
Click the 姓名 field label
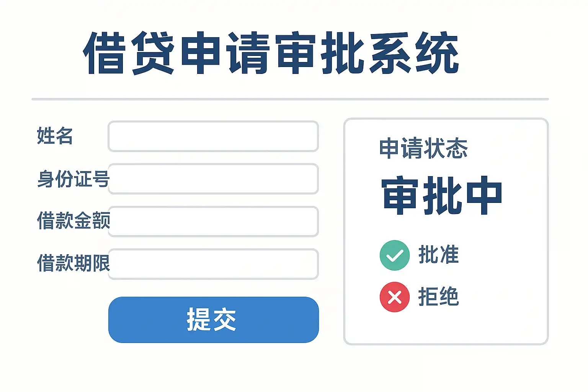pos(55,136)
